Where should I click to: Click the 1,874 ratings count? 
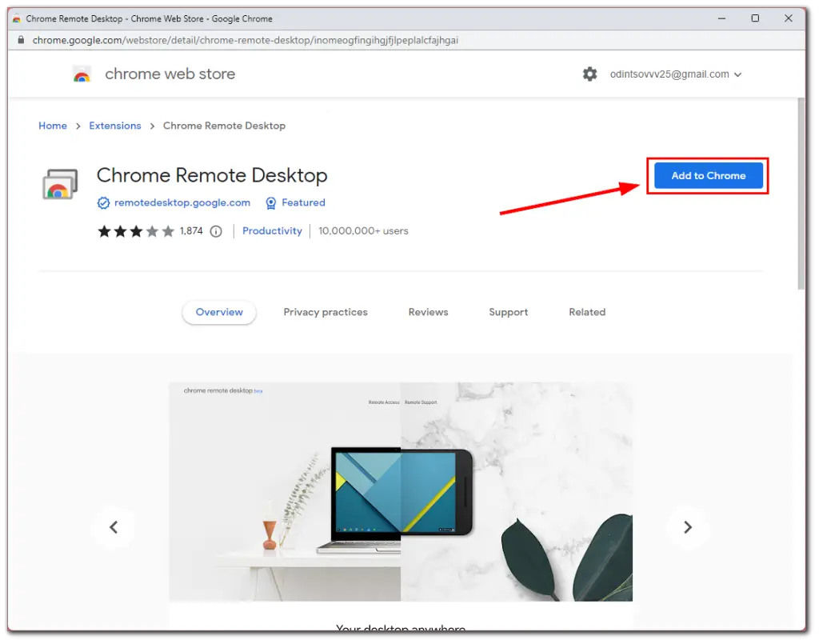tap(191, 231)
